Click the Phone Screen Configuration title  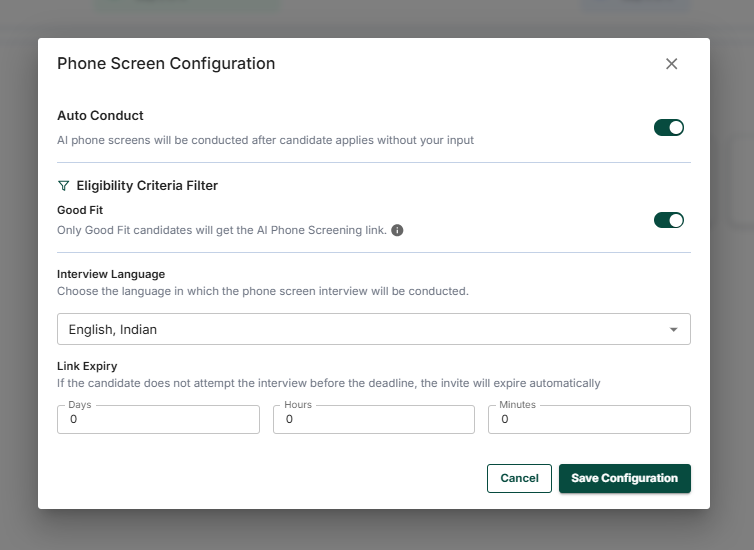pos(166,64)
